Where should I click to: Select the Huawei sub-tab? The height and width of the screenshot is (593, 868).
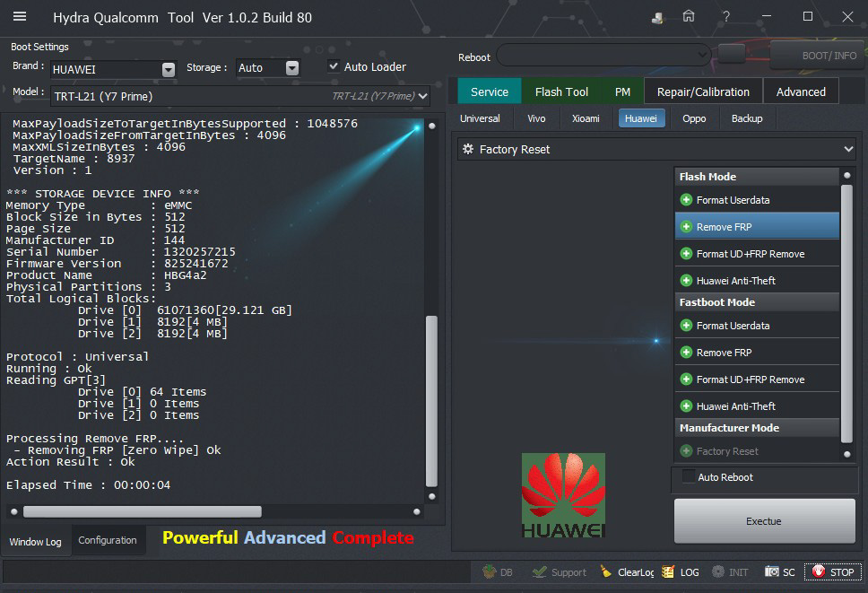642,118
